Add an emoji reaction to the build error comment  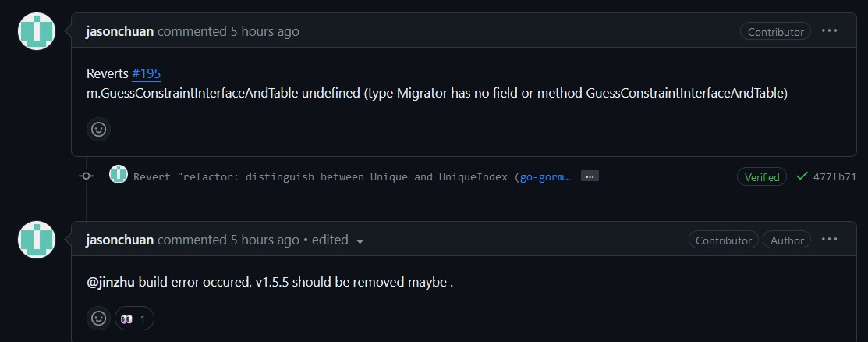(x=98, y=319)
